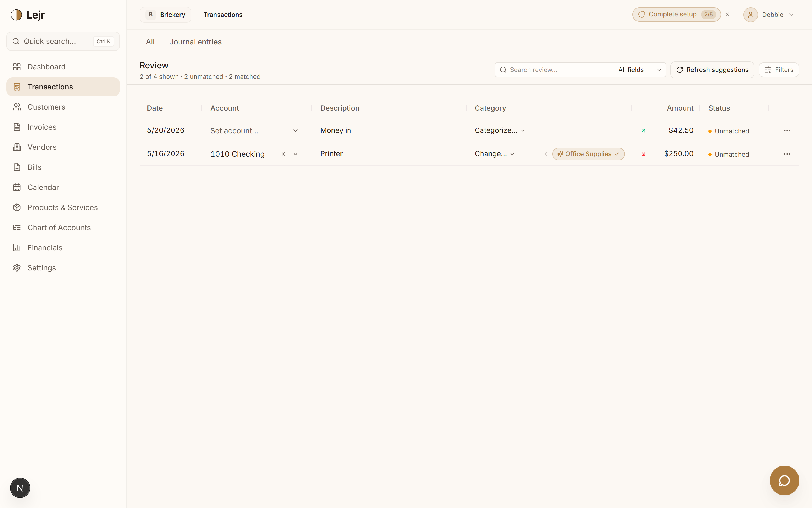Click the Complete setup button
Image resolution: width=812 pixels, height=508 pixels.
point(676,15)
